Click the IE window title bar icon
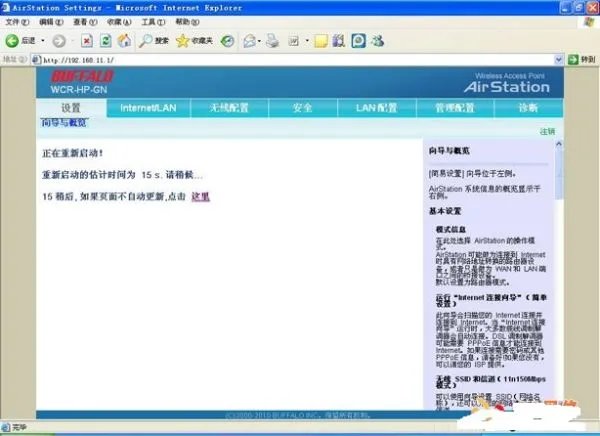Image resolution: width=600 pixels, height=436 pixels. (x=6, y=7)
